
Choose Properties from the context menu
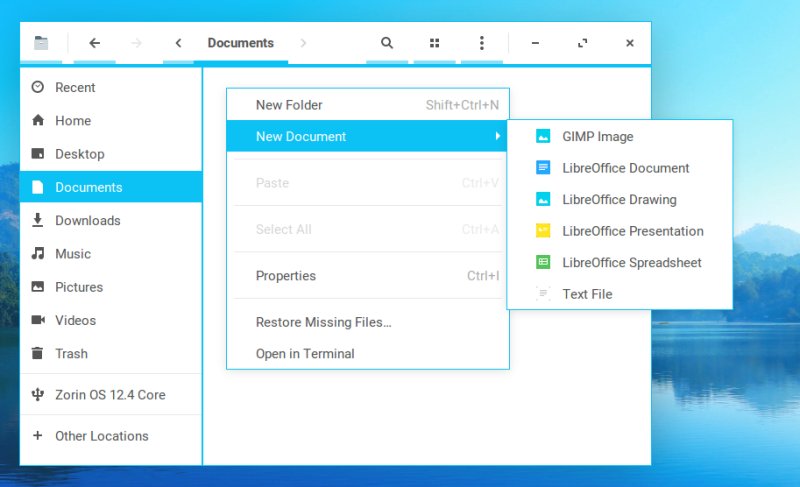(367, 276)
